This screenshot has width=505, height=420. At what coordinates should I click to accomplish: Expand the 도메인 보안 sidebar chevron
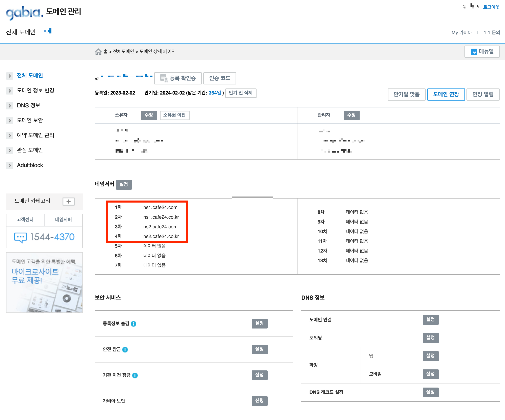pos(10,120)
